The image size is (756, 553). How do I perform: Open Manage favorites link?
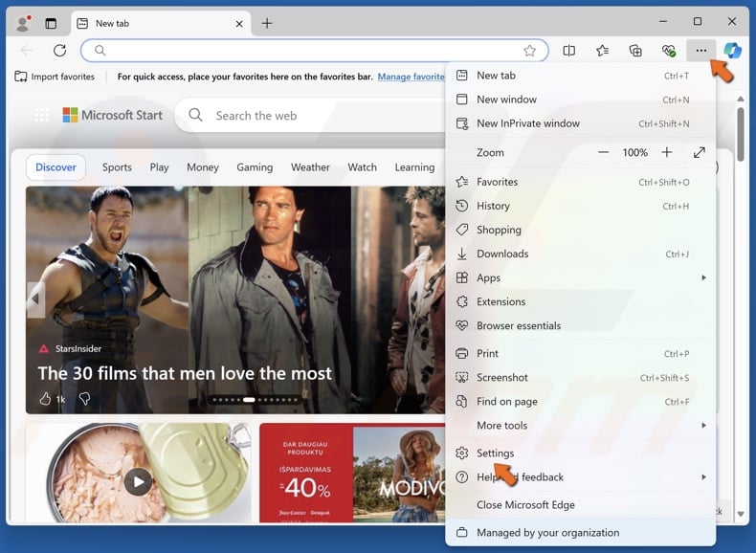pos(411,77)
